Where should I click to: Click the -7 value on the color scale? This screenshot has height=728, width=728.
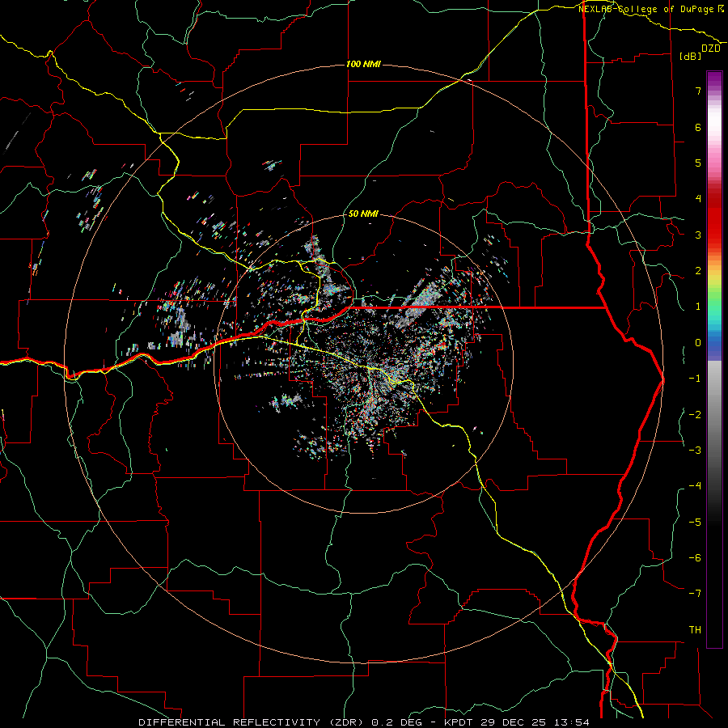(x=695, y=594)
